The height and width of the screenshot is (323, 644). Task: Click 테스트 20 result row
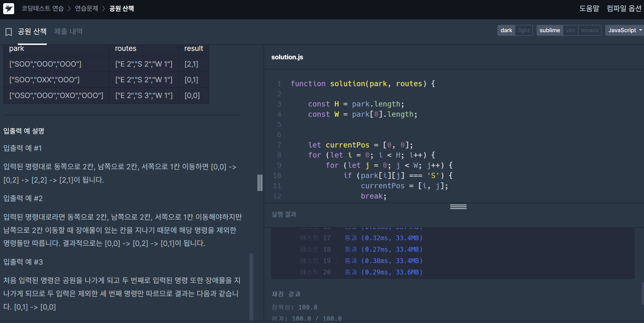pyautogui.click(x=361, y=272)
